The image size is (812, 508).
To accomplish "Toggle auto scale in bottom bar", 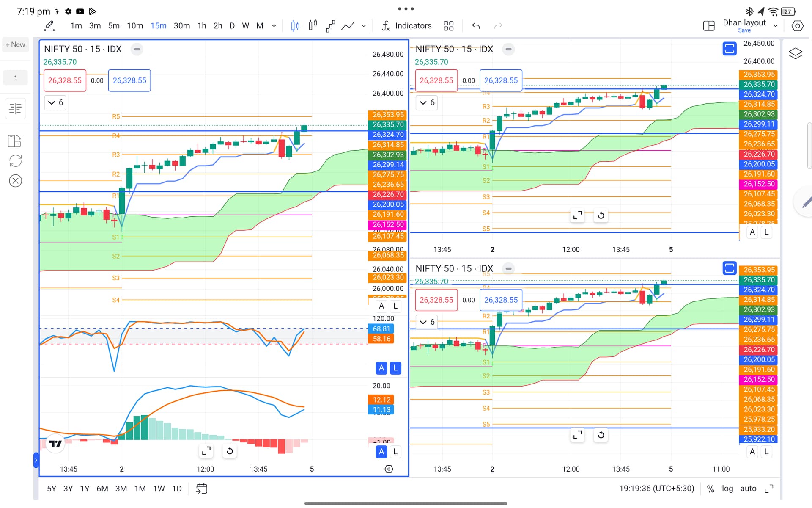I will tap(748, 489).
